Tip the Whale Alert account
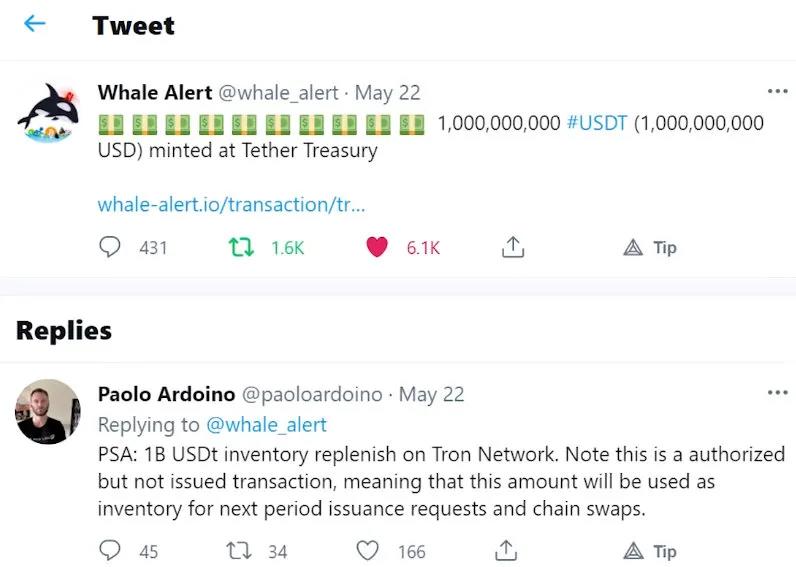 pyautogui.click(x=650, y=247)
